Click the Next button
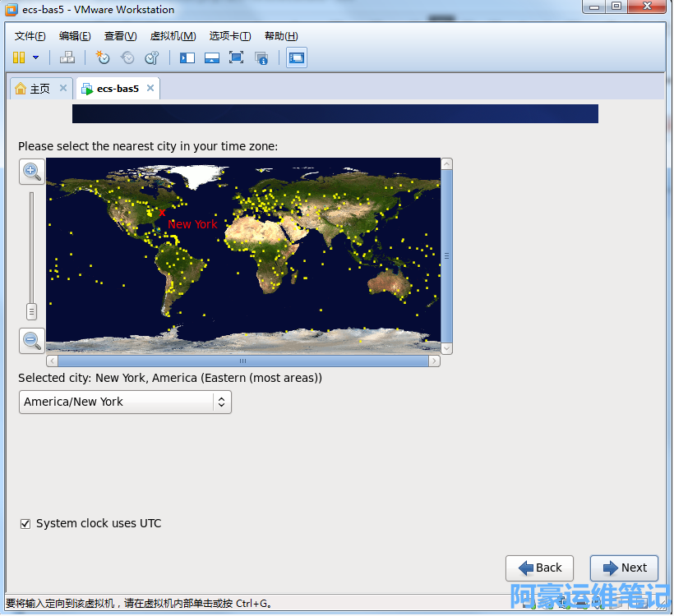This screenshot has width=674, height=616. click(x=624, y=568)
